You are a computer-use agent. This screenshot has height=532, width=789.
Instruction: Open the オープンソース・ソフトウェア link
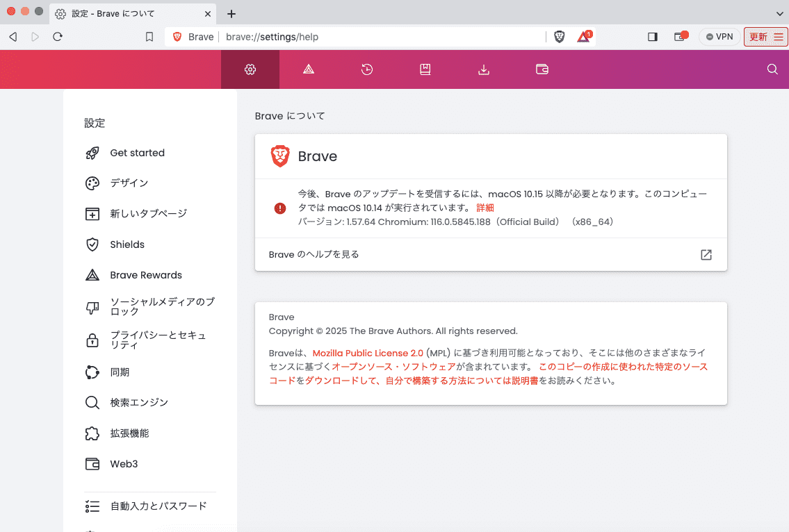click(x=393, y=367)
